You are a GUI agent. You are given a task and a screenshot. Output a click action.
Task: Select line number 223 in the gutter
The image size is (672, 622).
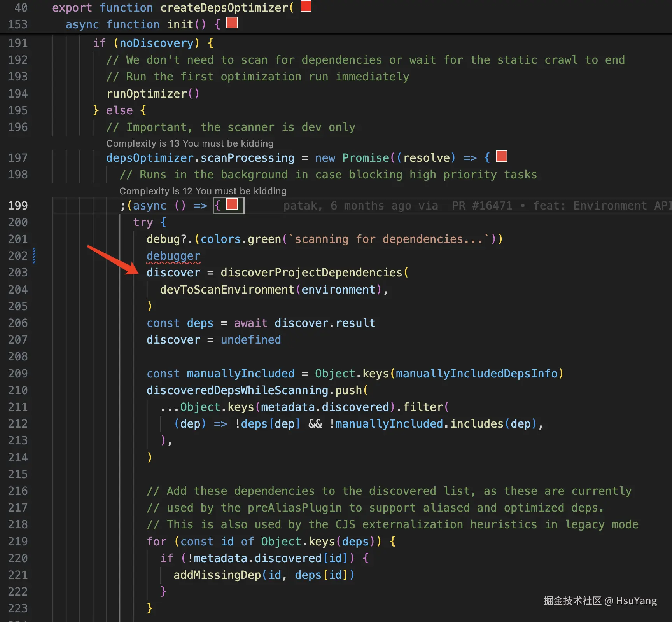[18, 608]
